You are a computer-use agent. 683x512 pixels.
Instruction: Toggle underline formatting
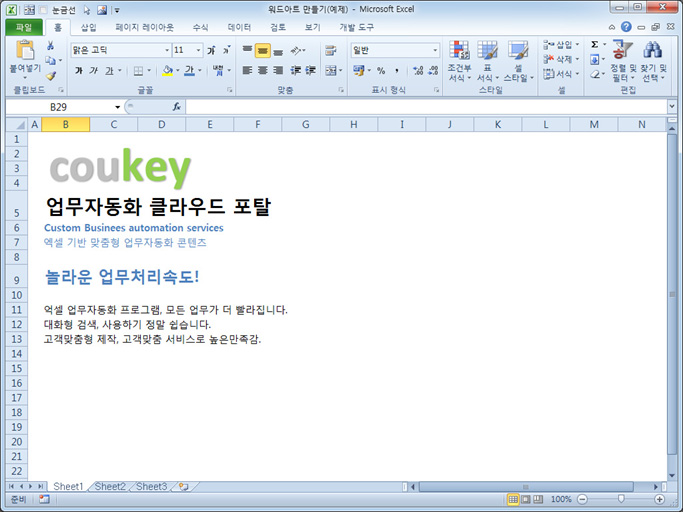(x=109, y=71)
